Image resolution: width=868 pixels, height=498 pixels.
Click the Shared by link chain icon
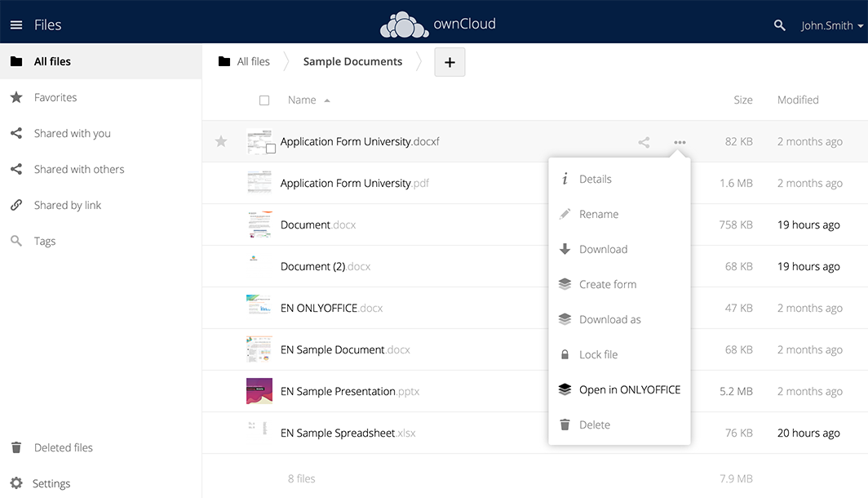point(16,205)
